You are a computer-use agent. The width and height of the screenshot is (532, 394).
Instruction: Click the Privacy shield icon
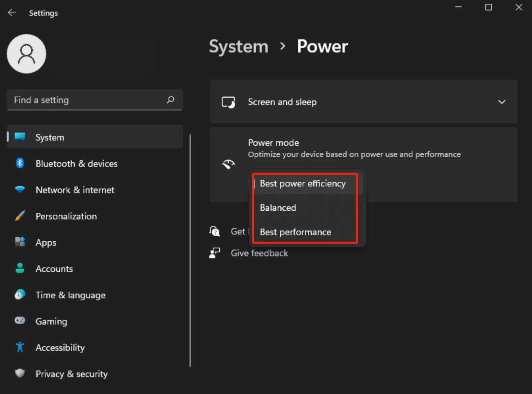(20, 373)
